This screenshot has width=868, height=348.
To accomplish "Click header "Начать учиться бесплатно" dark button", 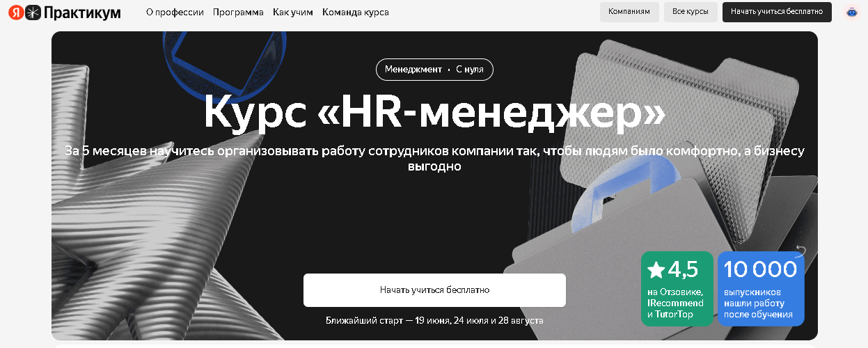I will (777, 12).
